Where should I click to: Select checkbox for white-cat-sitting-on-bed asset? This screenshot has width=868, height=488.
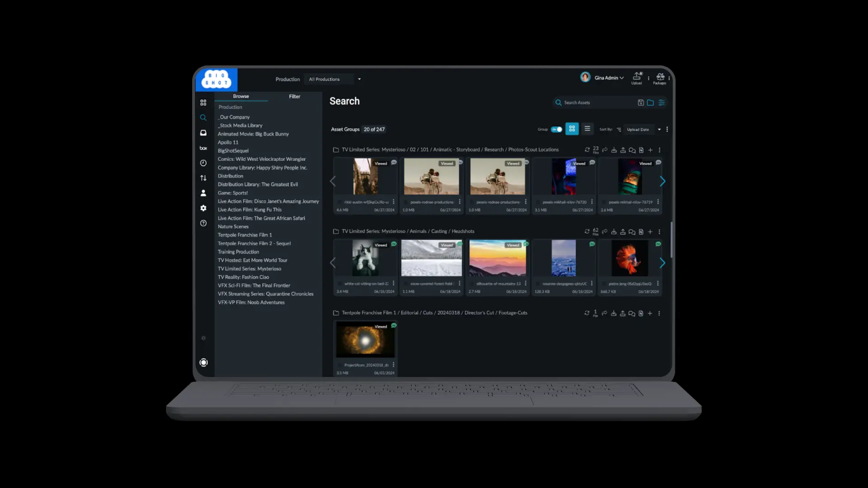pos(340,284)
